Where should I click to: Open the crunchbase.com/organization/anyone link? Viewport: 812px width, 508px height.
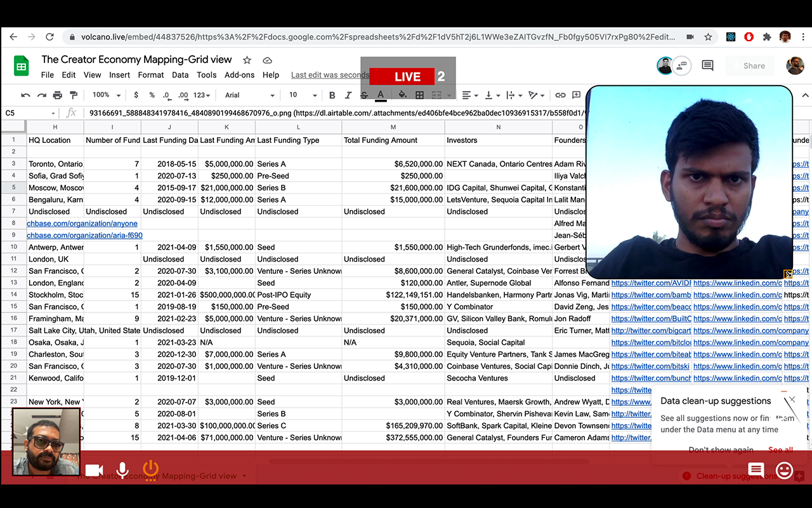pos(82,224)
